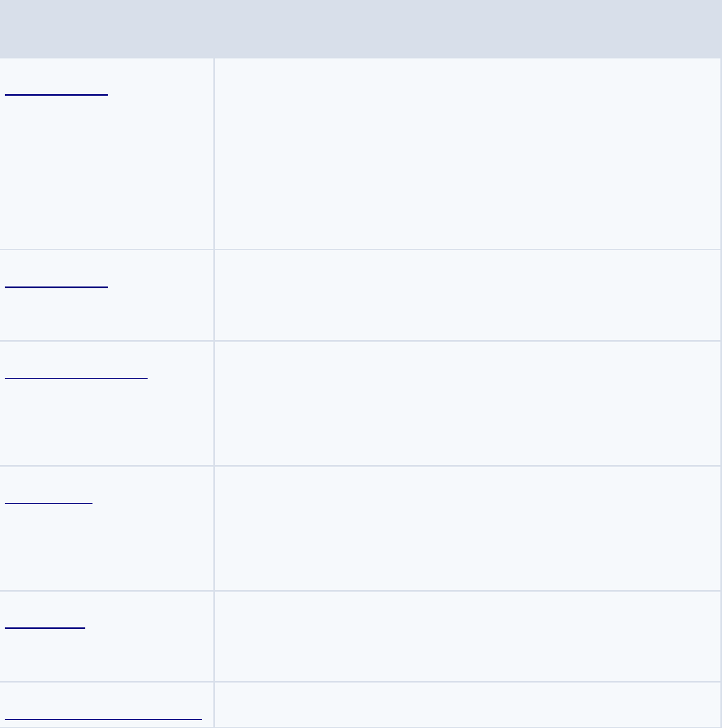
Task: Follow the underlined link in the fourth row
Action: point(49,500)
